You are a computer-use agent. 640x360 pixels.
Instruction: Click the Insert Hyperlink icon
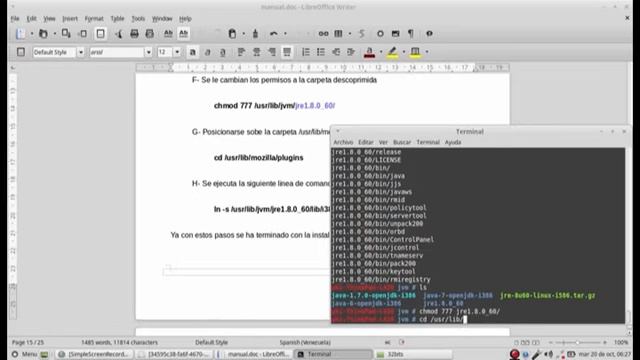point(323,33)
